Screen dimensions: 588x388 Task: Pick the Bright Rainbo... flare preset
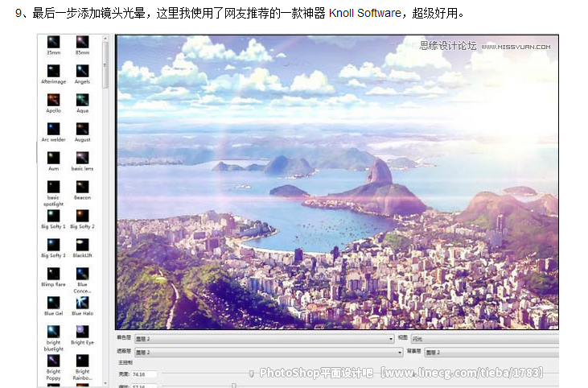click(82, 367)
